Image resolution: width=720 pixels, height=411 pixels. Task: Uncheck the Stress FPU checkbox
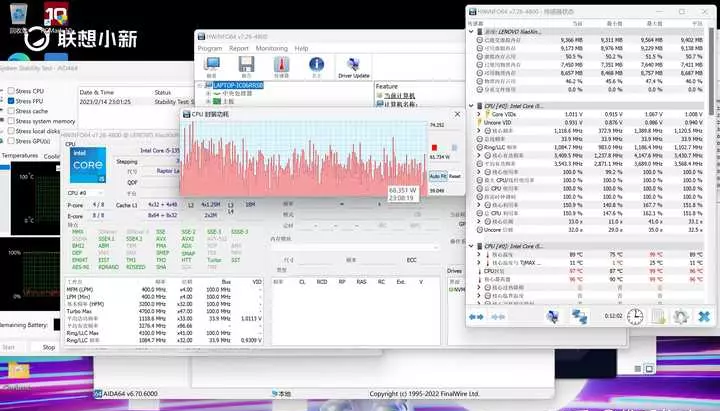tap(11, 101)
